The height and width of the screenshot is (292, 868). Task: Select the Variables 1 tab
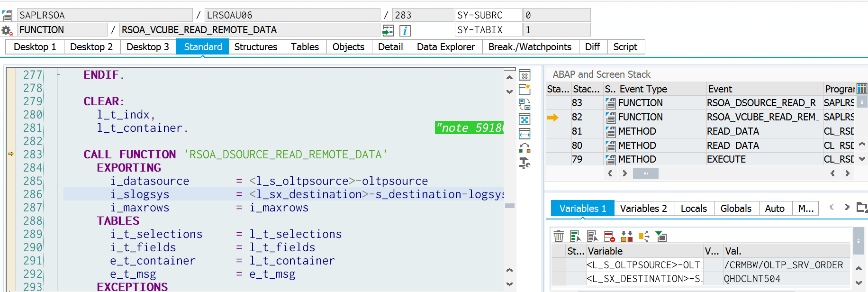click(x=583, y=209)
